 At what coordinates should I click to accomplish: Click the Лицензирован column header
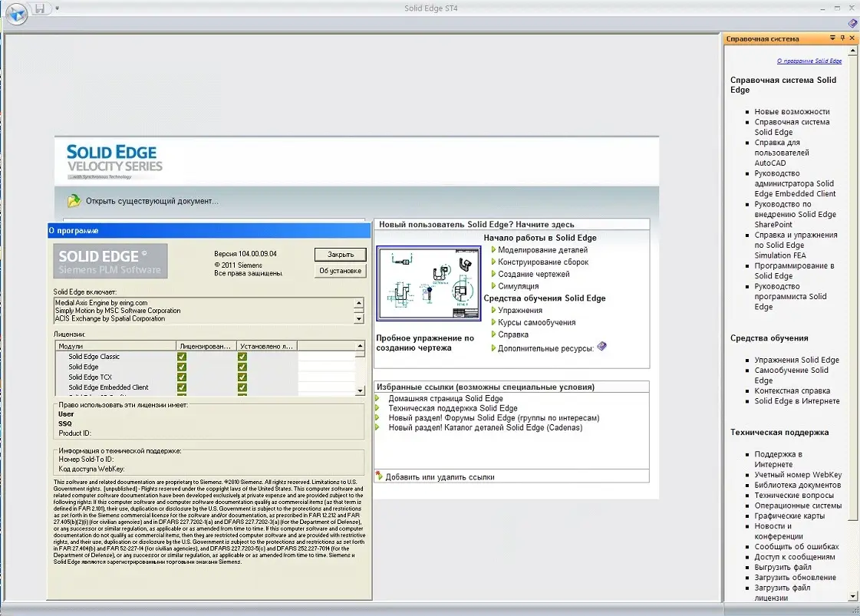[x=206, y=346]
